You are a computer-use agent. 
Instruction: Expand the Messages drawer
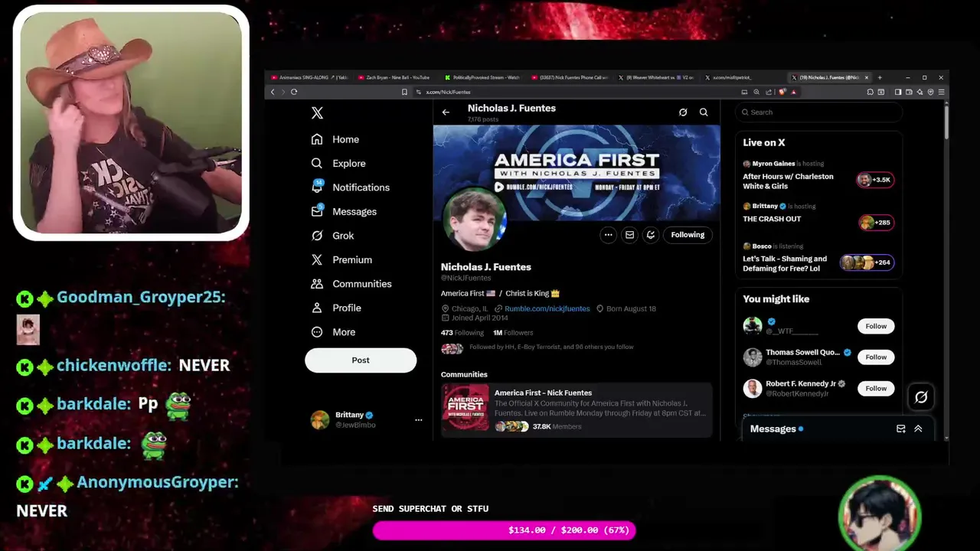click(918, 429)
